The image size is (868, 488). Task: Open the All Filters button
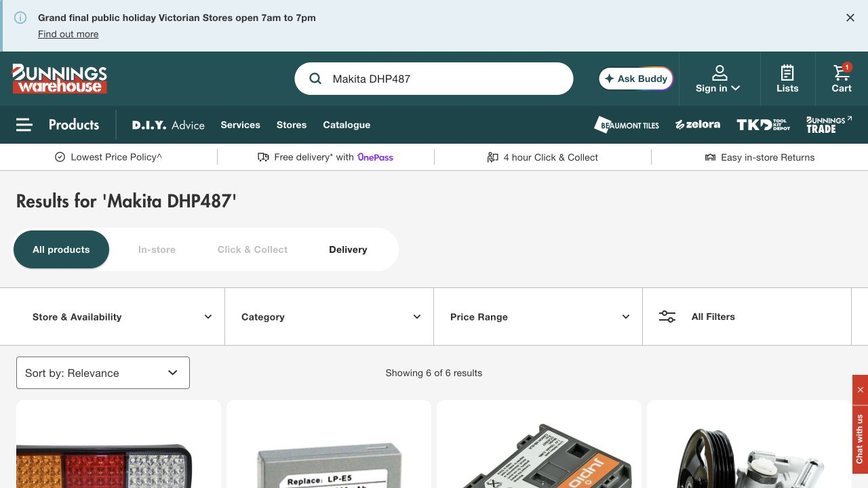tap(747, 317)
